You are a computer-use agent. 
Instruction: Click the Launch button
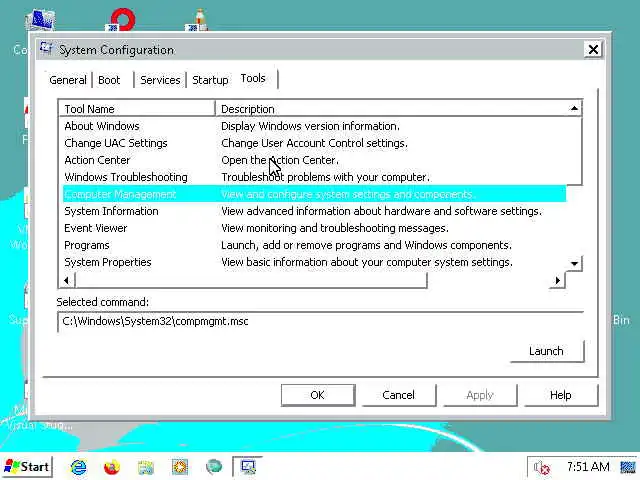547,351
